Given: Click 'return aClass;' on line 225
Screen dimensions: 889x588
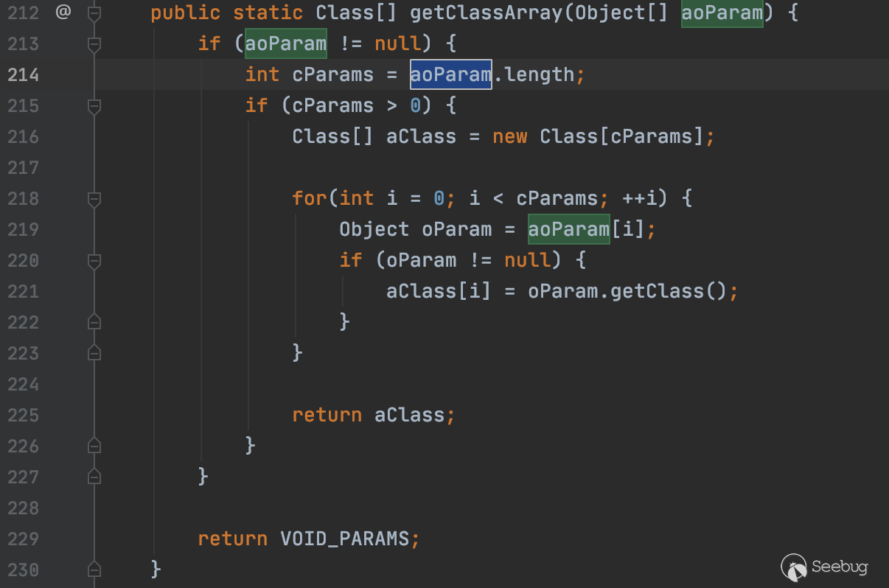Looking at the screenshot, I should 374,415.
